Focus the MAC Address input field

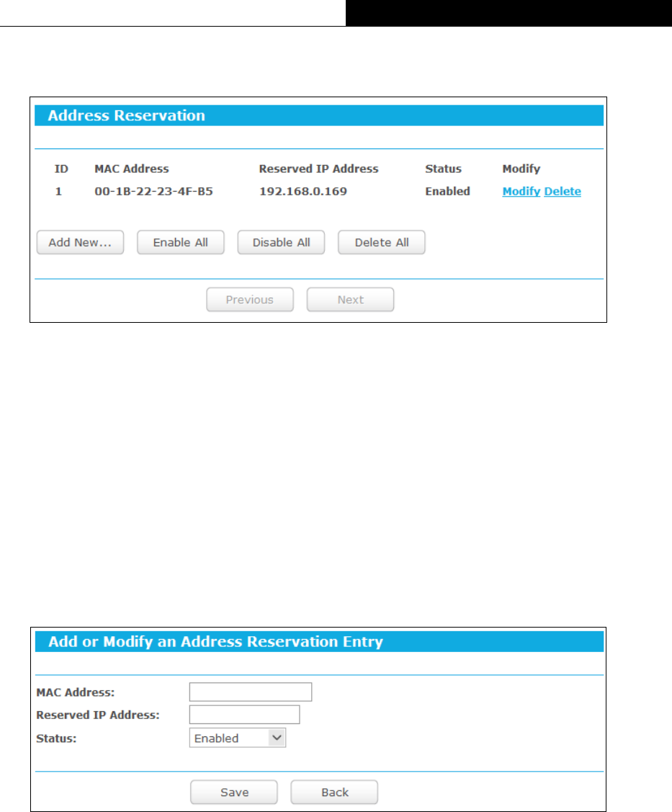coord(251,692)
